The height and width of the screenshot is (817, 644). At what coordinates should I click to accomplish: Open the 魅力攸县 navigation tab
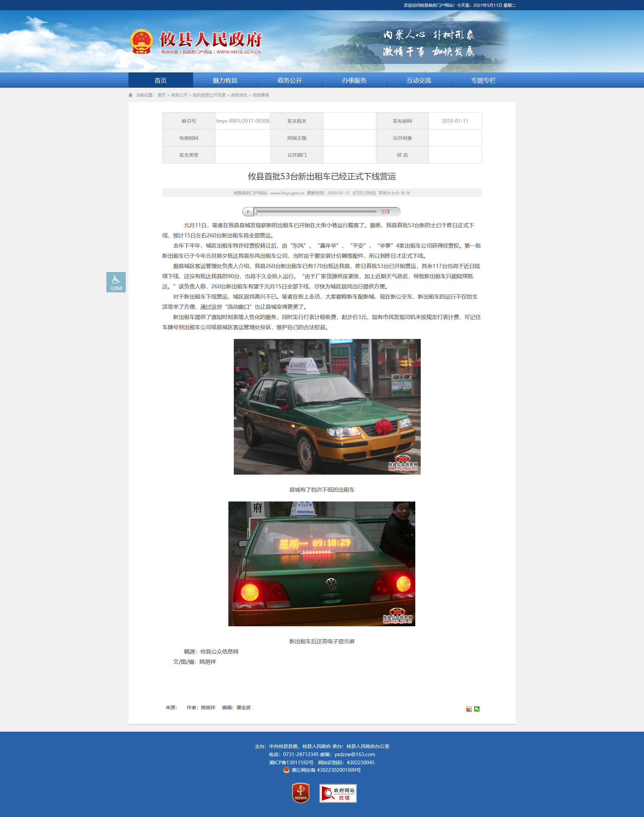coord(225,80)
